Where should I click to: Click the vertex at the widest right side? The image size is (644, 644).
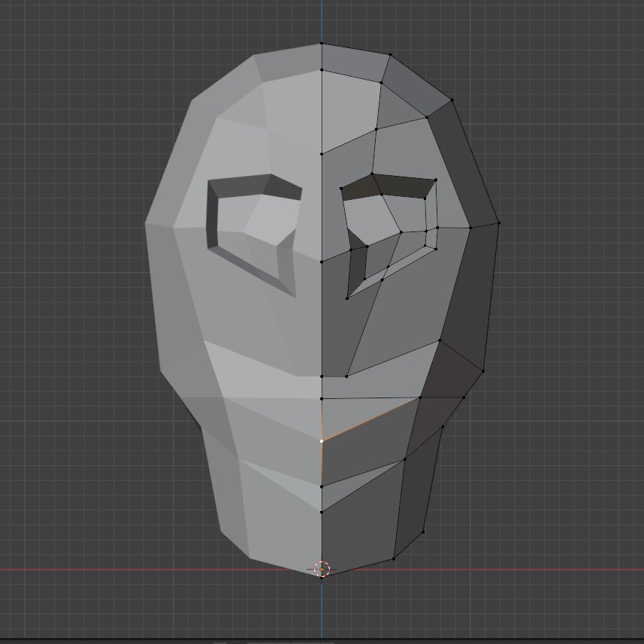click(x=499, y=222)
